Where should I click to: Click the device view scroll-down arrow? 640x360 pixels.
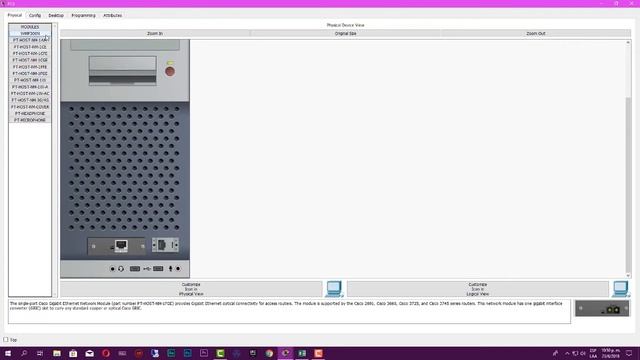click(628, 276)
